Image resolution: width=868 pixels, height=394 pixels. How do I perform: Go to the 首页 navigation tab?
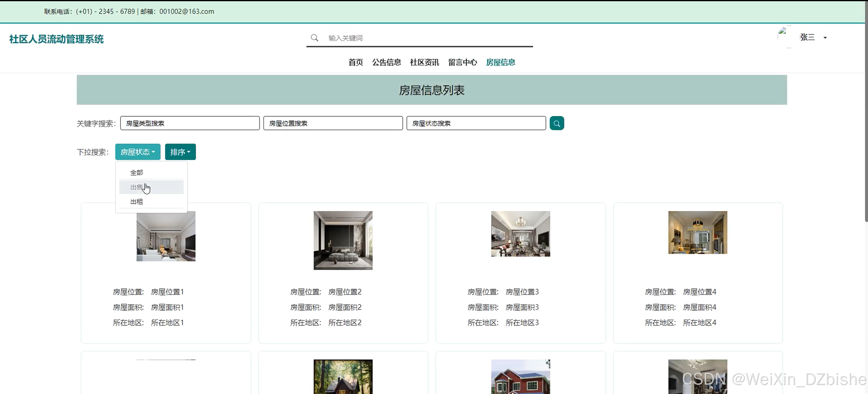point(355,62)
